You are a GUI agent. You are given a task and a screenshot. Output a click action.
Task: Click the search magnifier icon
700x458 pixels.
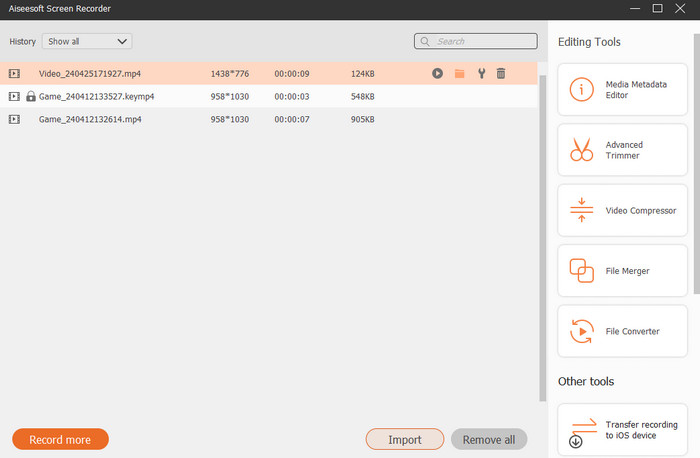[425, 42]
